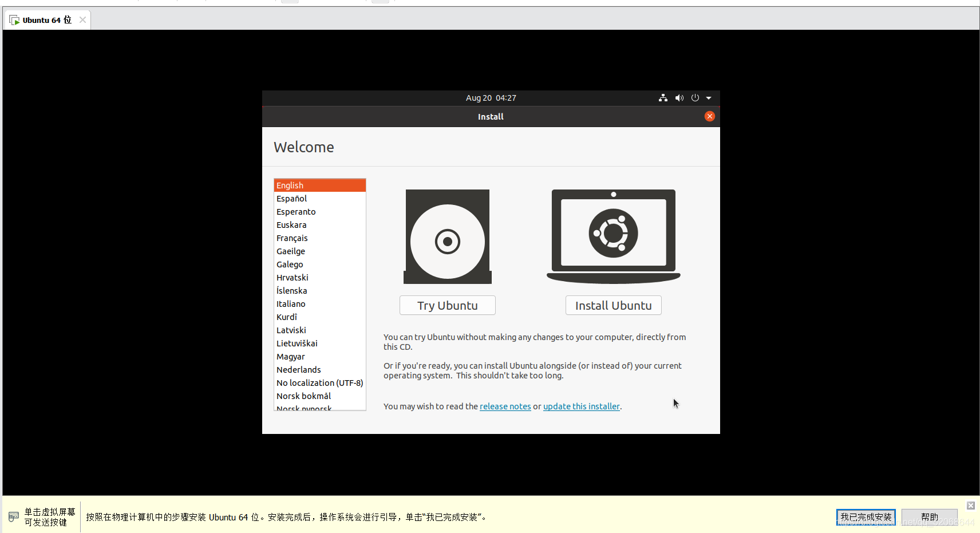
Task: Close the Ubuntu 64 位 tab
Action: point(83,20)
